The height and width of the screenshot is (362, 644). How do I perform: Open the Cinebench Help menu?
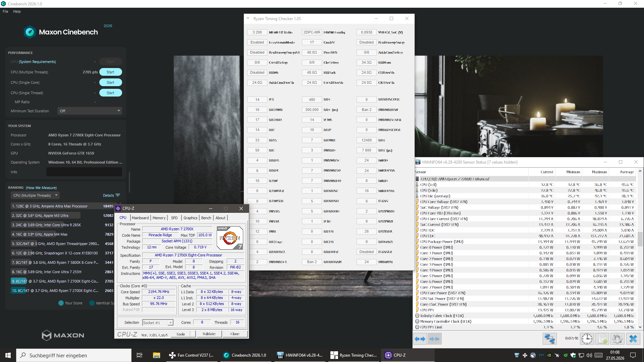(17, 11)
